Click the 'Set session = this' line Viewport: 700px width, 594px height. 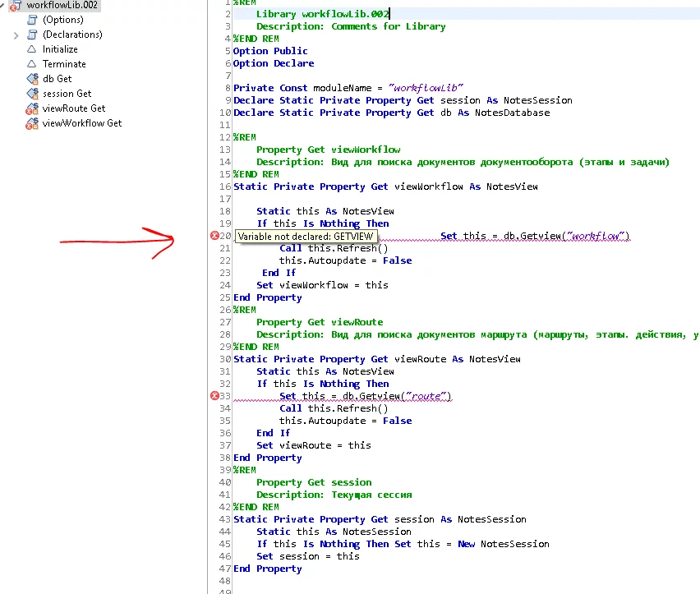point(307,556)
